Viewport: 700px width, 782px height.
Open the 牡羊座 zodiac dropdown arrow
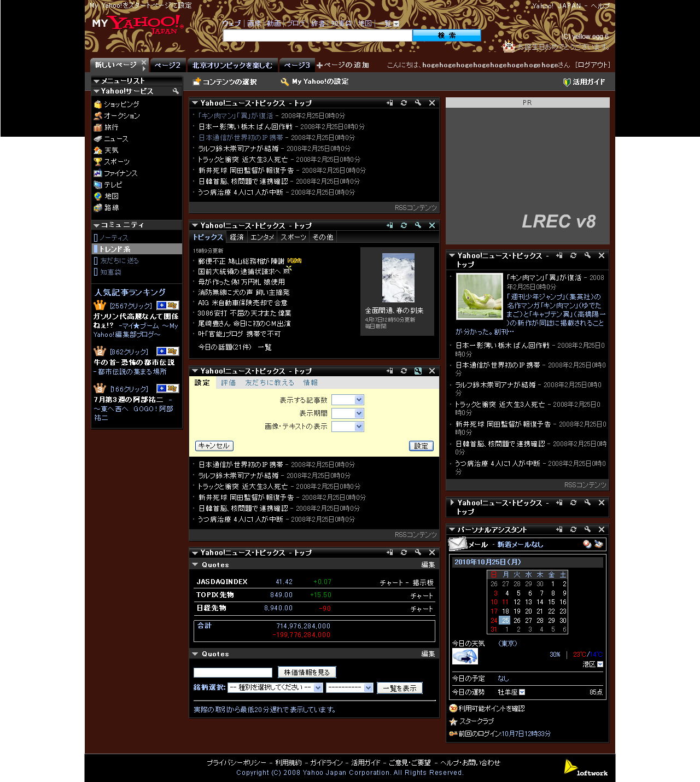[x=522, y=692]
